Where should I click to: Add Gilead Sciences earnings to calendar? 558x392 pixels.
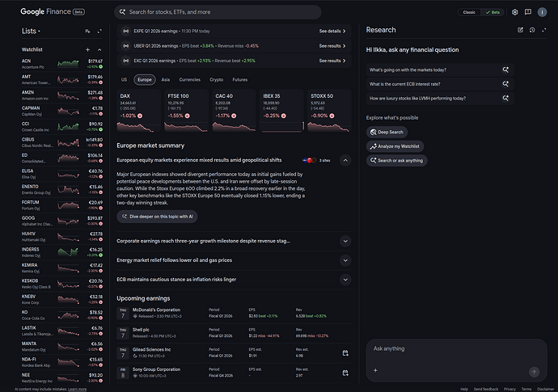(x=345, y=353)
